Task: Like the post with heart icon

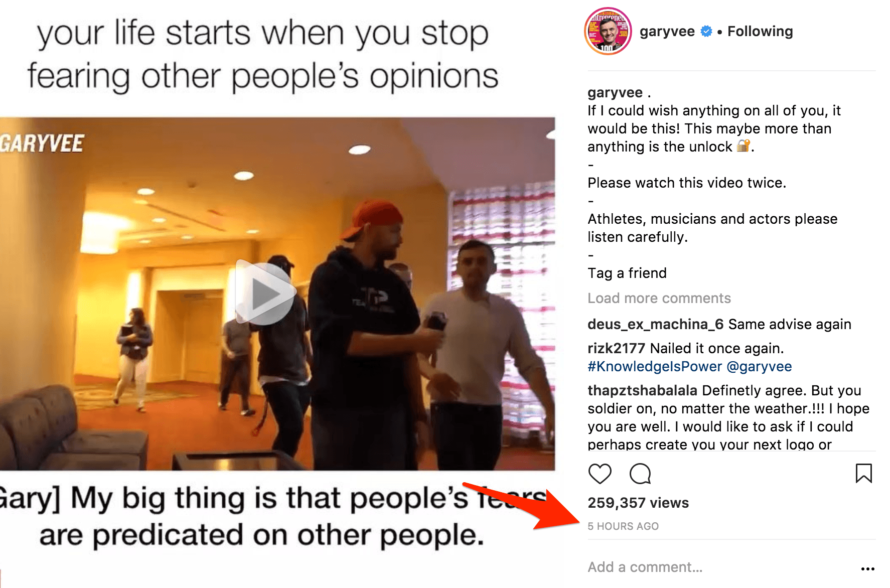Action: (x=600, y=474)
